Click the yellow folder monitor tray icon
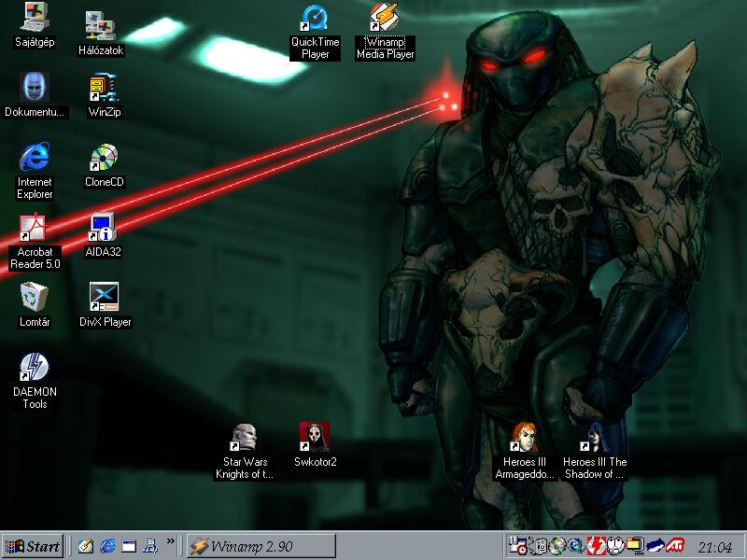This screenshot has width=747, height=560. 635,546
